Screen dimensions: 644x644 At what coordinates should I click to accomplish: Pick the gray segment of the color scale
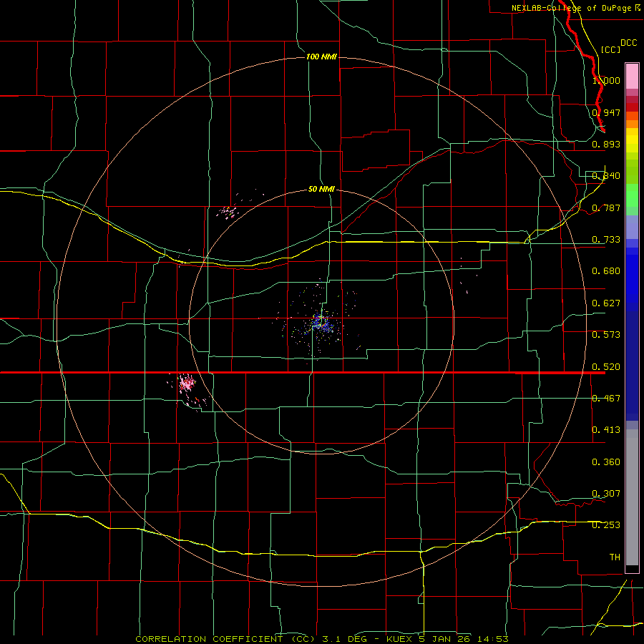pos(632,497)
